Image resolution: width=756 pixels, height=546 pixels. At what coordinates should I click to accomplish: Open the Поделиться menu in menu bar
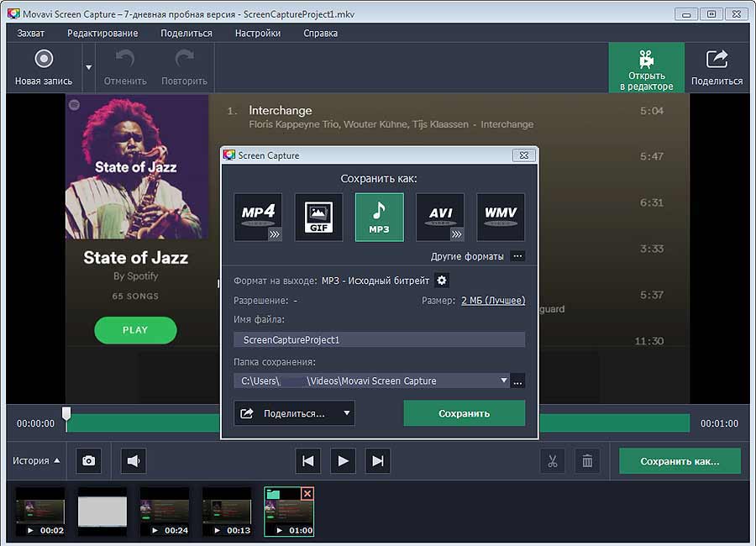tap(186, 34)
